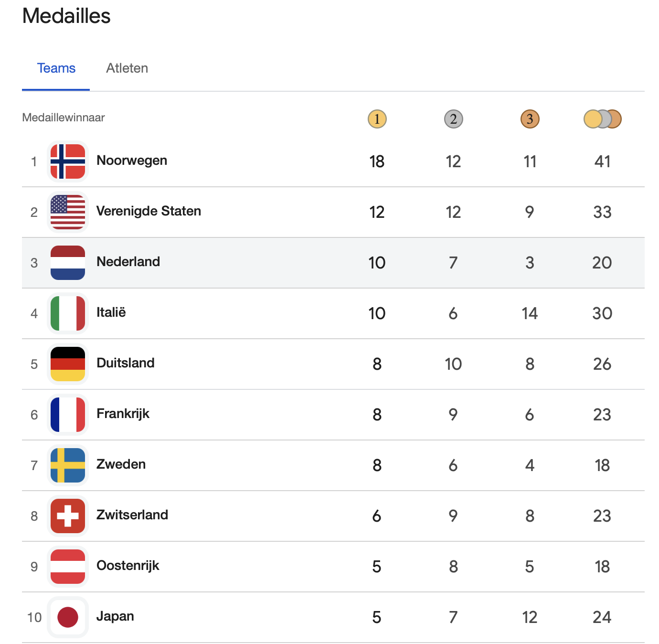Select the Teams tab

coord(56,68)
